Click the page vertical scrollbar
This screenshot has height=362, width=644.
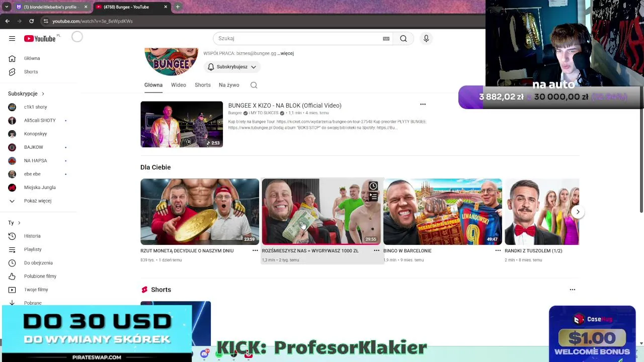(x=640, y=151)
